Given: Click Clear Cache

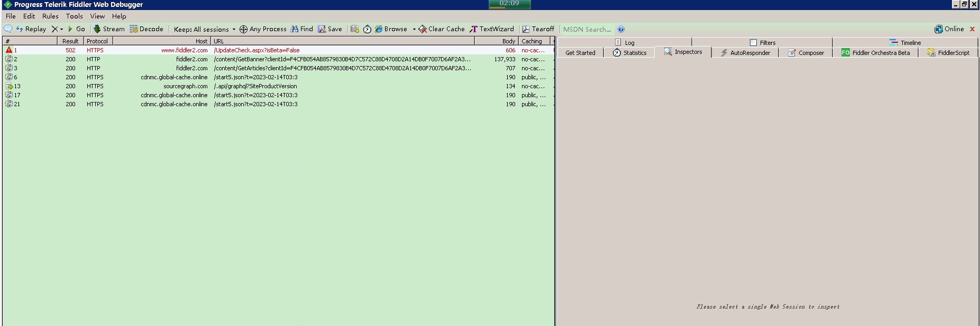Looking at the screenshot, I should [442, 29].
